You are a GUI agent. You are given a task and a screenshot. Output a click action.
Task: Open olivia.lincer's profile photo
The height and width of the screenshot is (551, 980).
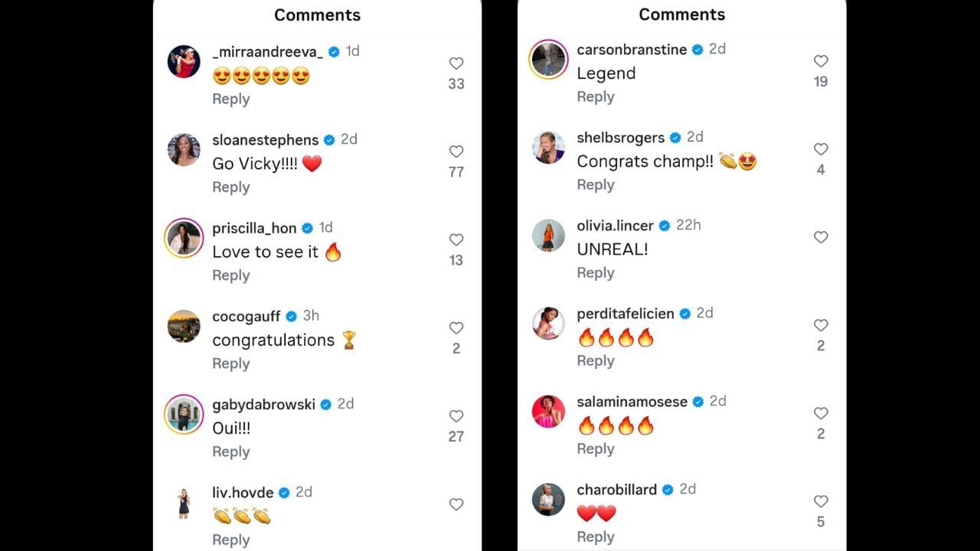click(x=548, y=236)
